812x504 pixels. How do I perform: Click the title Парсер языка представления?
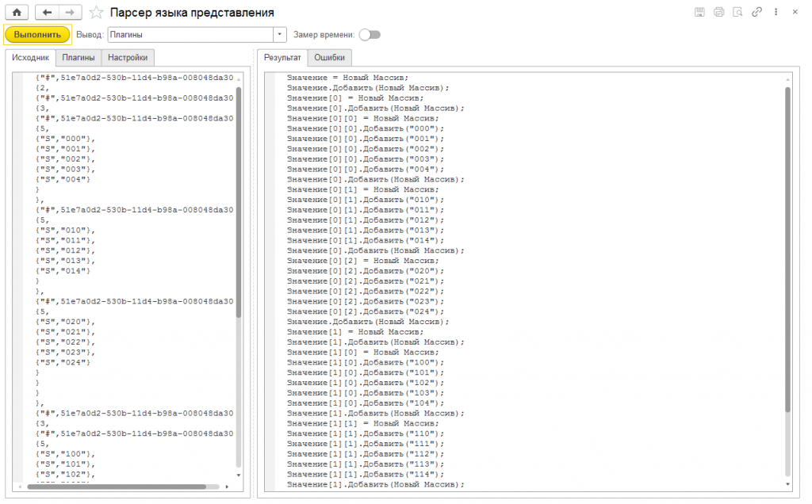pos(192,13)
